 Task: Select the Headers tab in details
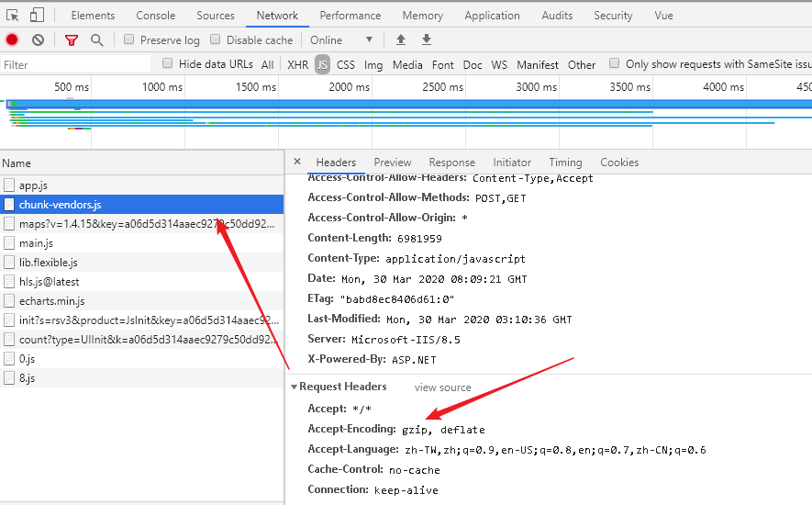point(336,163)
